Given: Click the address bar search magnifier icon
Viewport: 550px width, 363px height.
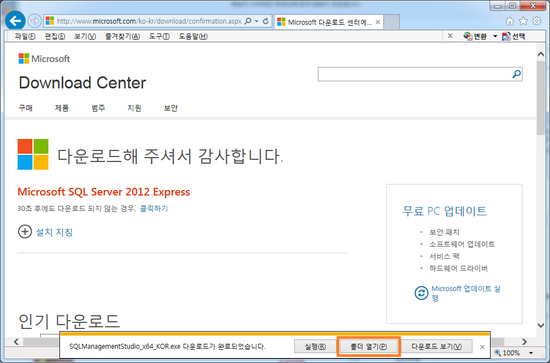Looking at the screenshot, I should coord(248,21).
